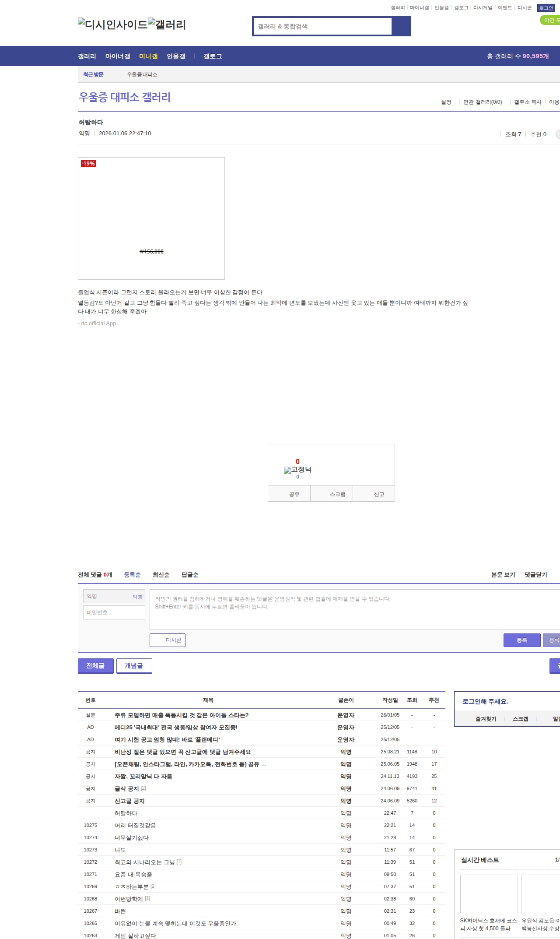Image resolution: width=560 pixels, height=939 pixels.
Task: Click the 익명 nickname input field
Action: [114, 596]
